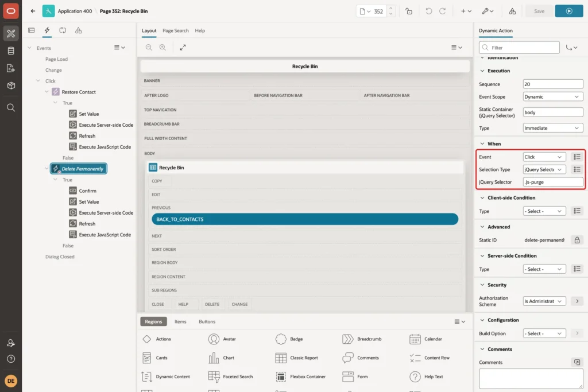Viewport: 588px width, 392px height.
Task: Open the Event Scope dropdown
Action: point(553,96)
